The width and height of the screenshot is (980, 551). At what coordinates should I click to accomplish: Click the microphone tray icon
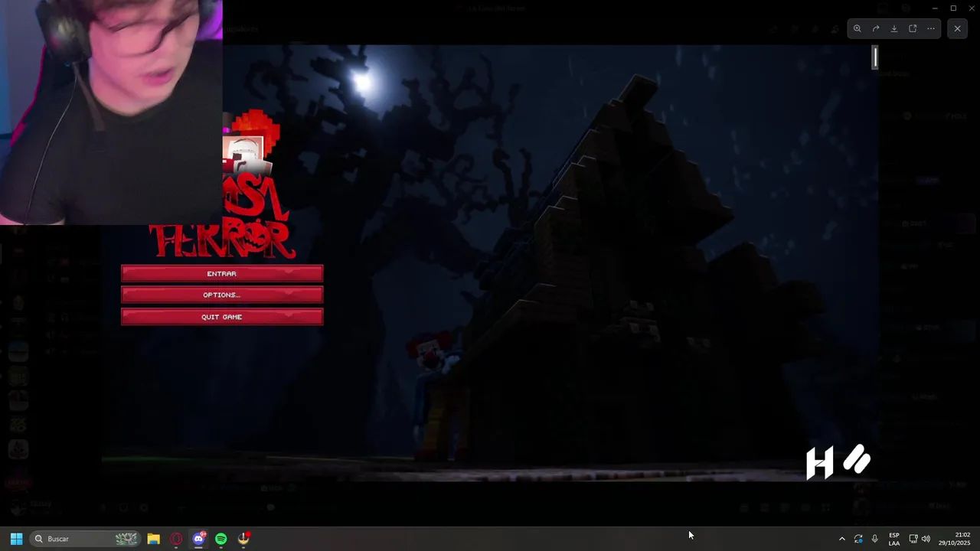875,539
